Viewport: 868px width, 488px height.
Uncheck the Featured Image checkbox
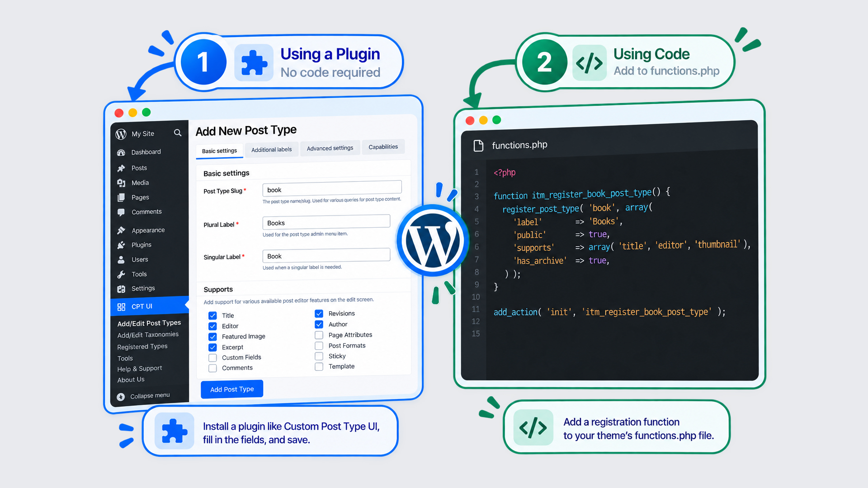(x=212, y=337)
